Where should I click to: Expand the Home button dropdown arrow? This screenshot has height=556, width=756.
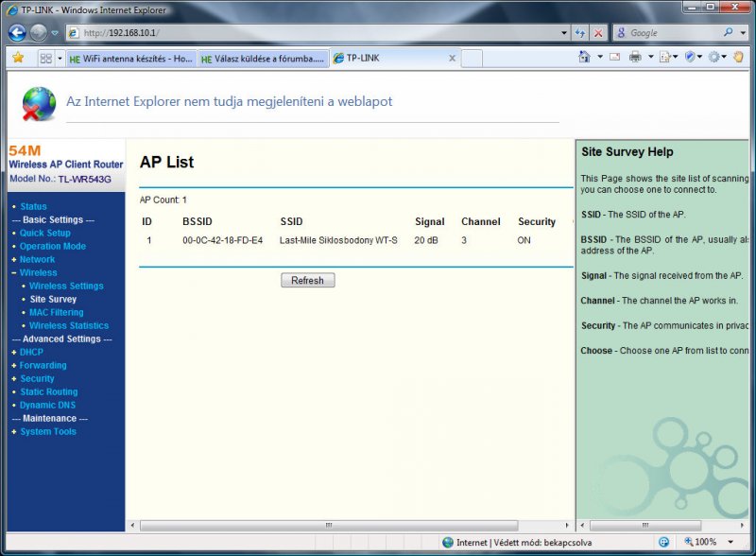coord(600,57)
